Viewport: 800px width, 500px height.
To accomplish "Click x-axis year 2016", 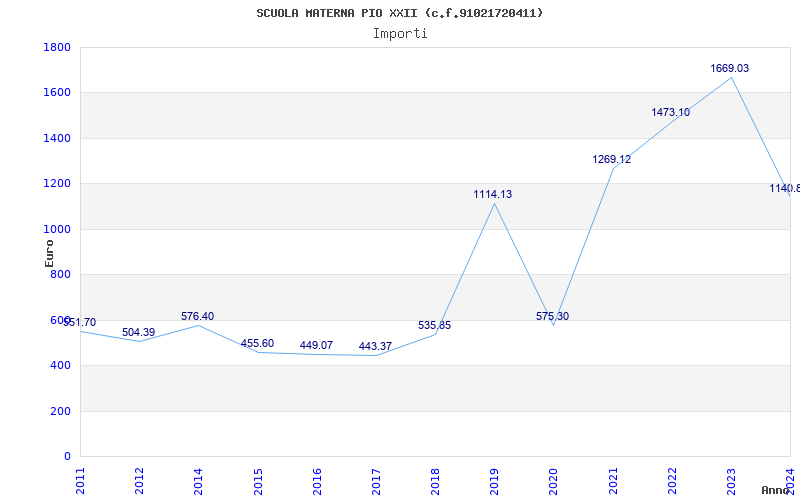I will coord(317,481).
